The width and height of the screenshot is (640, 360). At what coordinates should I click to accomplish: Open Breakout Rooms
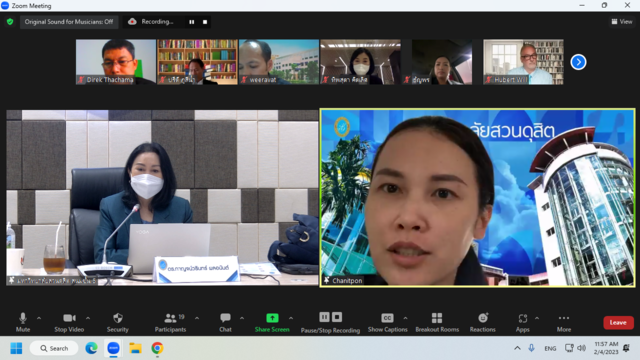(x=437, y=322)
